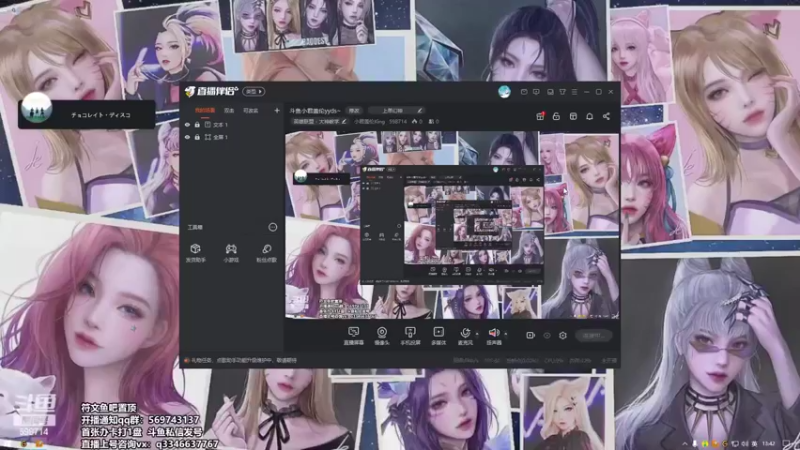Click the CPU usage readout in status bar

pyautogui.click(x=554, y=360)
